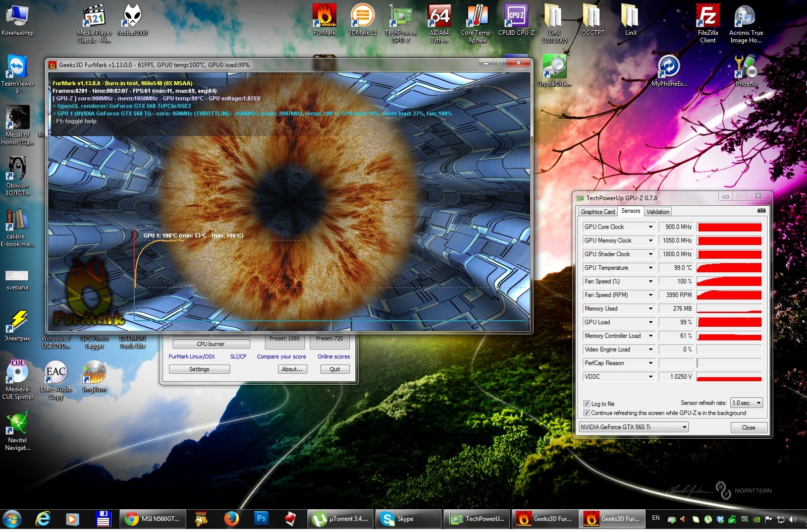Viewport: 807px width, 532px height.
Task: Open Photoshop taskbar icon
Action: pyautogui.click(x=261, y=518)
